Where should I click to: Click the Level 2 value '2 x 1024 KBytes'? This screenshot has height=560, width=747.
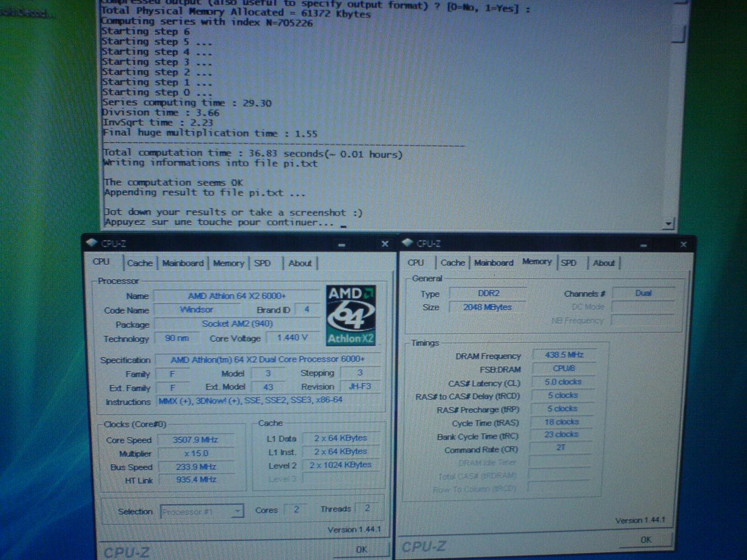pos(341,465)
